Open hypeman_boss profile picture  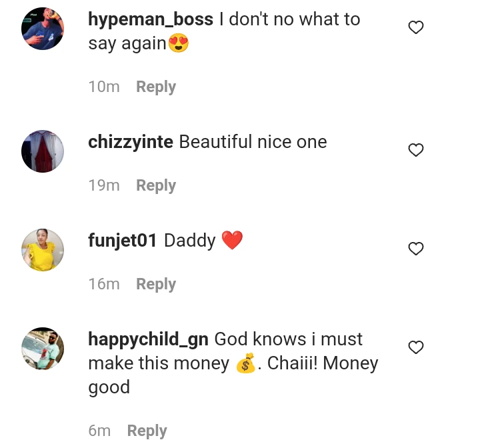[x=43, y=29]
